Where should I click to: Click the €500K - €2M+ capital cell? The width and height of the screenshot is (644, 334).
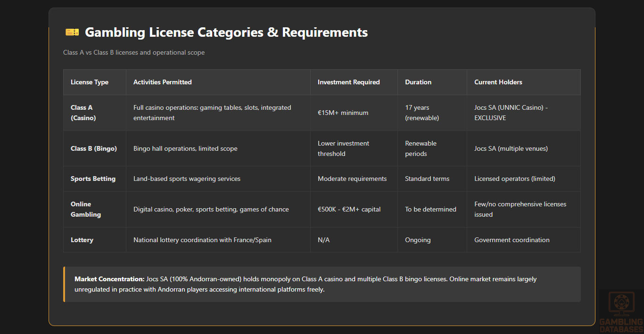coord(349,209)
